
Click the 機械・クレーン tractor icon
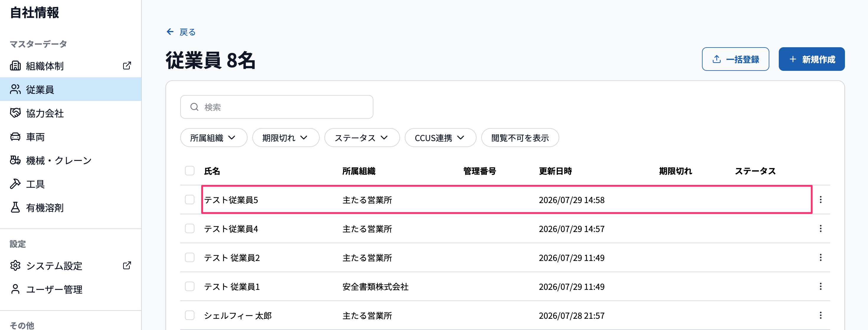tap(15, 160)
